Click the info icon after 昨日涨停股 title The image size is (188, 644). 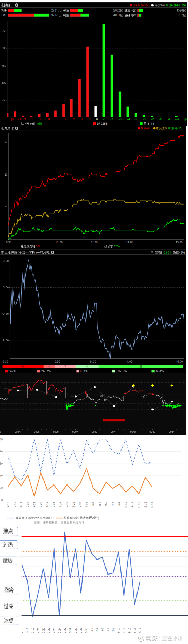coord(52,252)
